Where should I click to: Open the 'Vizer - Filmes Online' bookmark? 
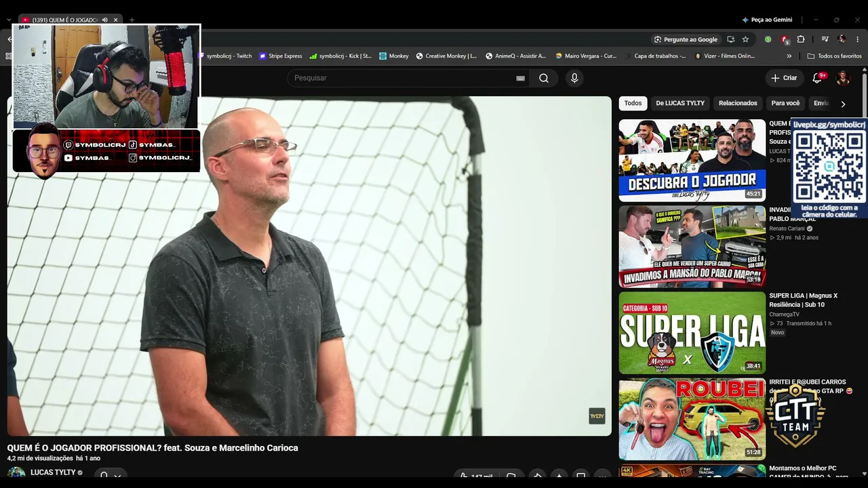tap(725, 56)
